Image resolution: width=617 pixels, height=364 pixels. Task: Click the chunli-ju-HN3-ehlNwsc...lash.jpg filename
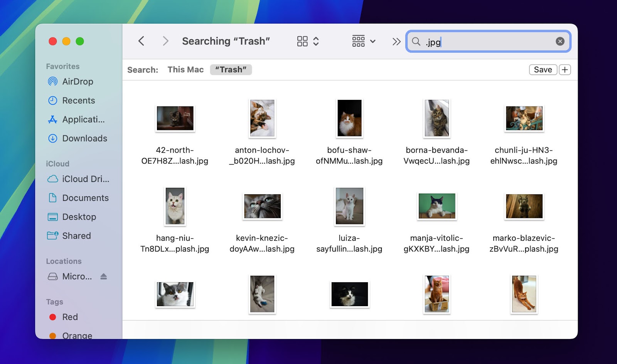(x=524, y=155)
